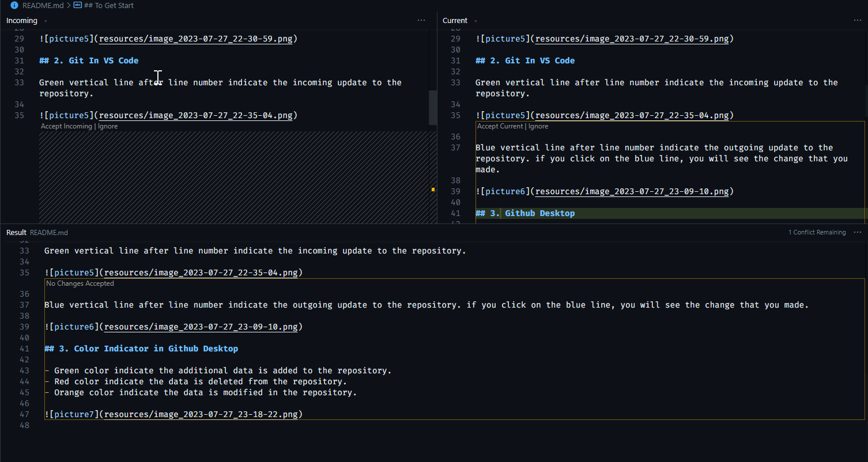Click '## 2. Git In VS Code' heading in Current
The image size is (868, 462).
tap(525, 60)
